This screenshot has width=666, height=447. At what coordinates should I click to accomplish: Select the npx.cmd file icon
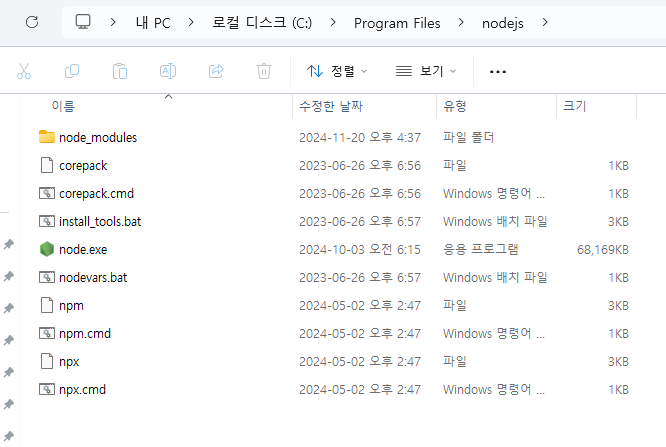pyautogui.click(x=47, y=389)
